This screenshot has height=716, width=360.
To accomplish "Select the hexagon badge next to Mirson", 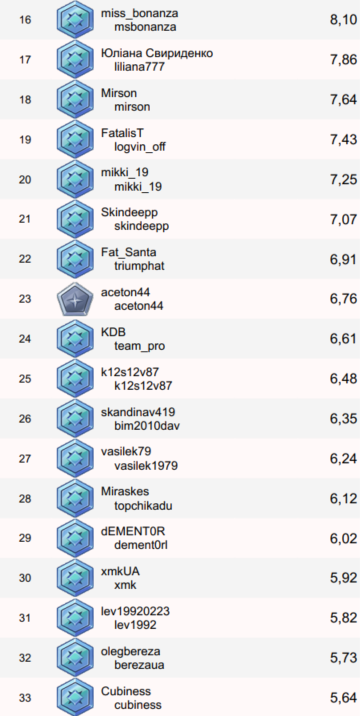I will click(x=75, y=100).
